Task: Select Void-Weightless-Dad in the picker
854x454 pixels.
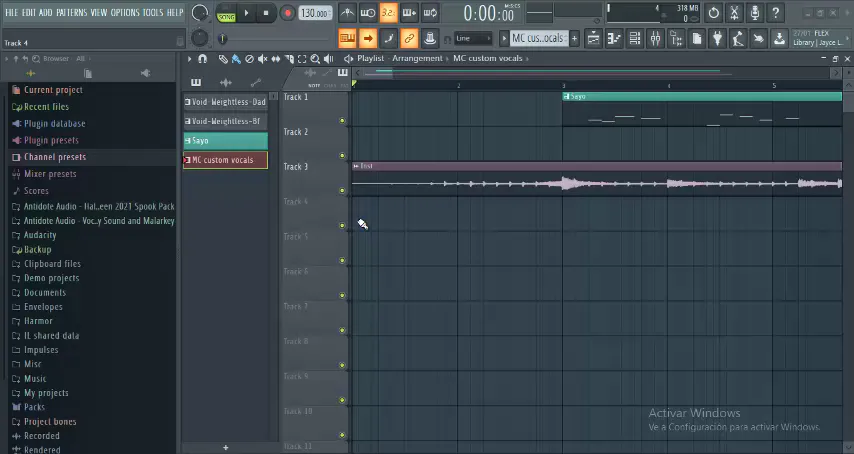Action: 225,102
